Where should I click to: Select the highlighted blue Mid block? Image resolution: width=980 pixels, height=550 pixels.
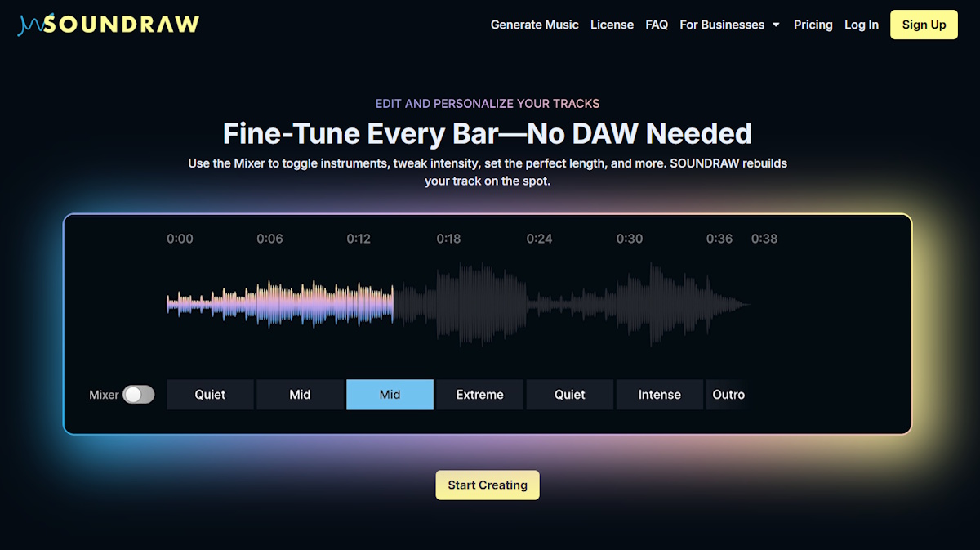[x=390, y=395]
